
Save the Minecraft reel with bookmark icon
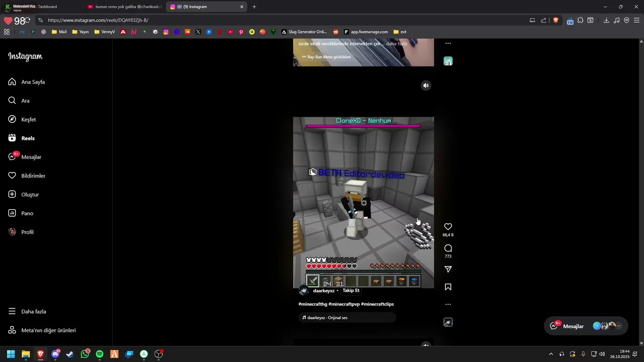pos(448,287)
